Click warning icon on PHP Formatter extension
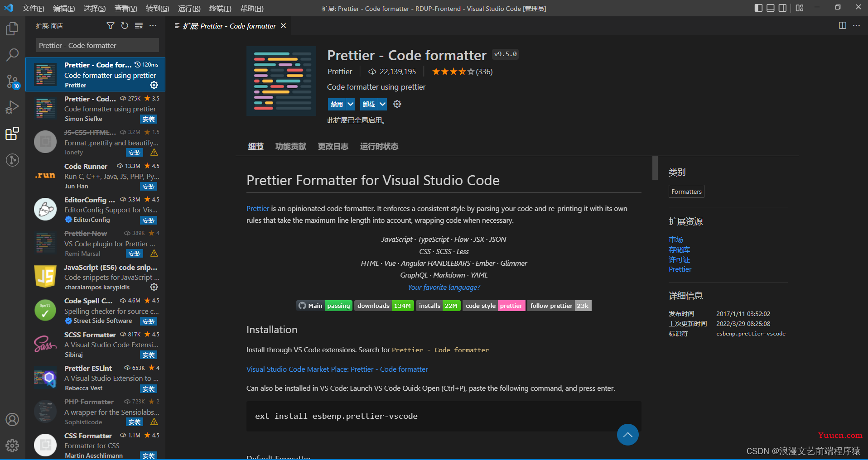 (x=154, y=422)
